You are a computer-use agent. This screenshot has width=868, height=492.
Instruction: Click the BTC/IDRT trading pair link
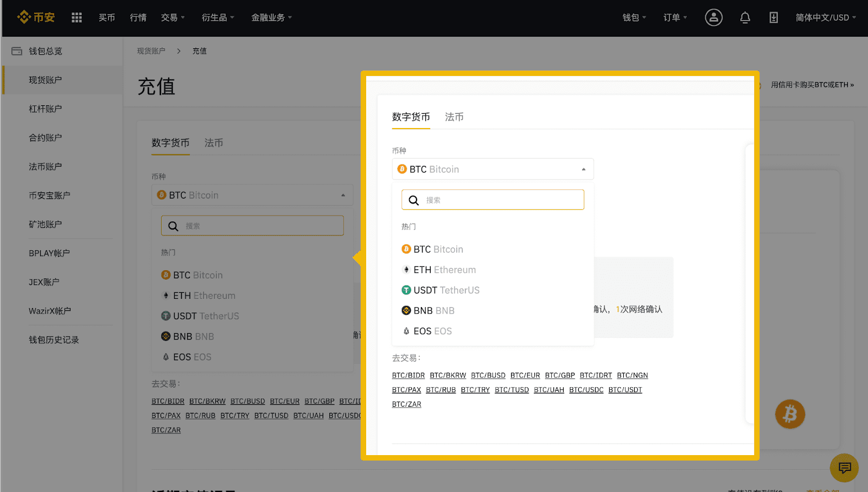[x=595, y=375]
